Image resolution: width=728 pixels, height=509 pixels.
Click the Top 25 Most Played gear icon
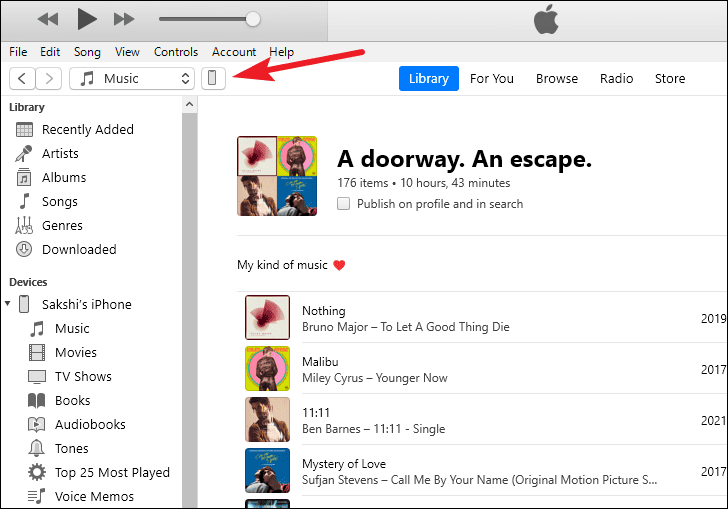(x=37, y=472)
